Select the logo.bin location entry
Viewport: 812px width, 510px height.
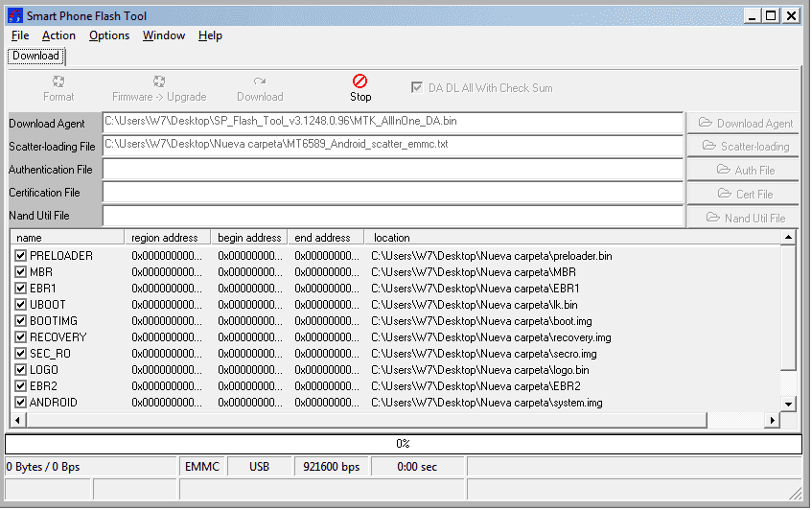point(480,370)
